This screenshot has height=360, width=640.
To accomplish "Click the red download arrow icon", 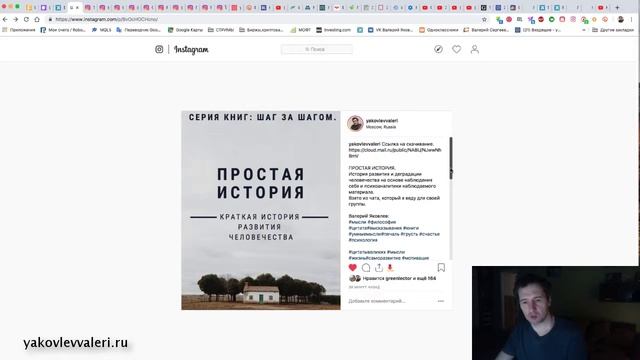I will click(x=390, y=268).
